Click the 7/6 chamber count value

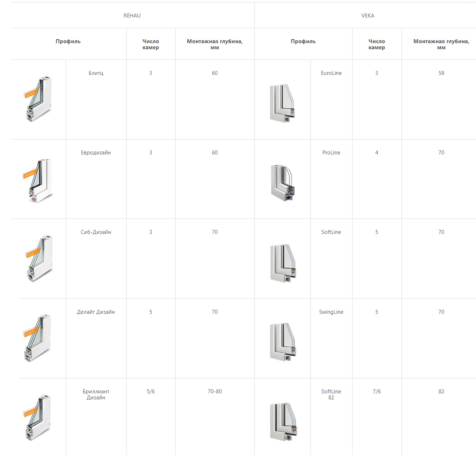377,391
